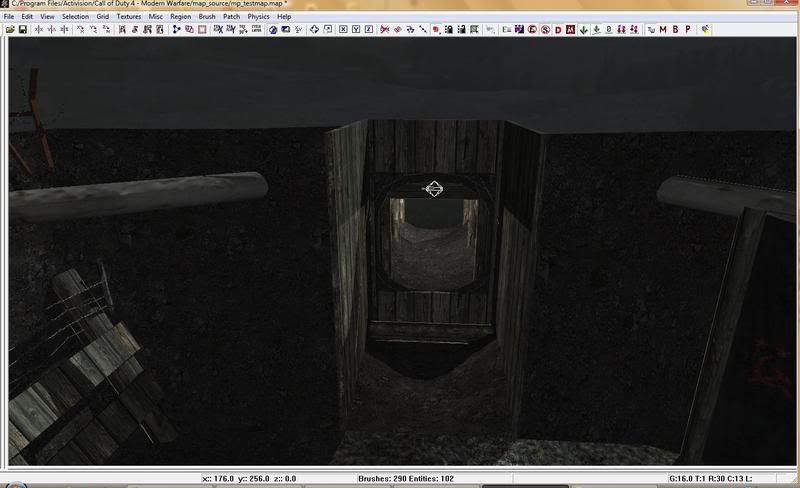The image size is (800, 488).
Task: Open the Physics menu
Action: point(258,17)
